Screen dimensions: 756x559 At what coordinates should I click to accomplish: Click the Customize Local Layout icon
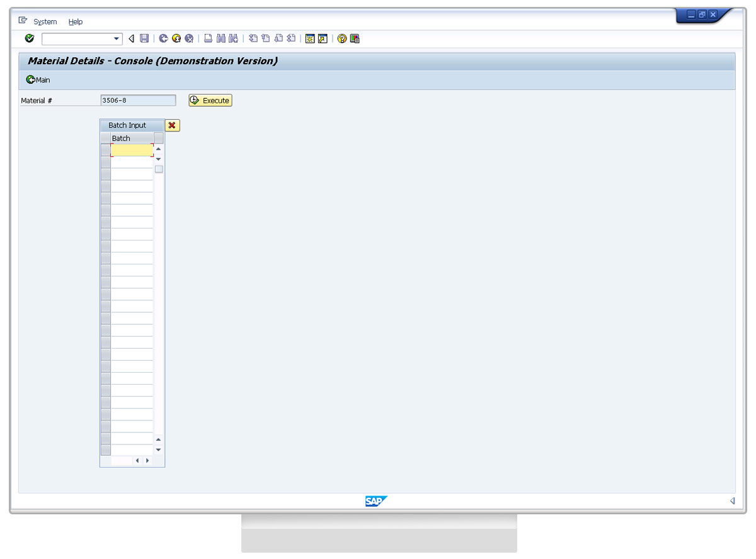[355, 39]
